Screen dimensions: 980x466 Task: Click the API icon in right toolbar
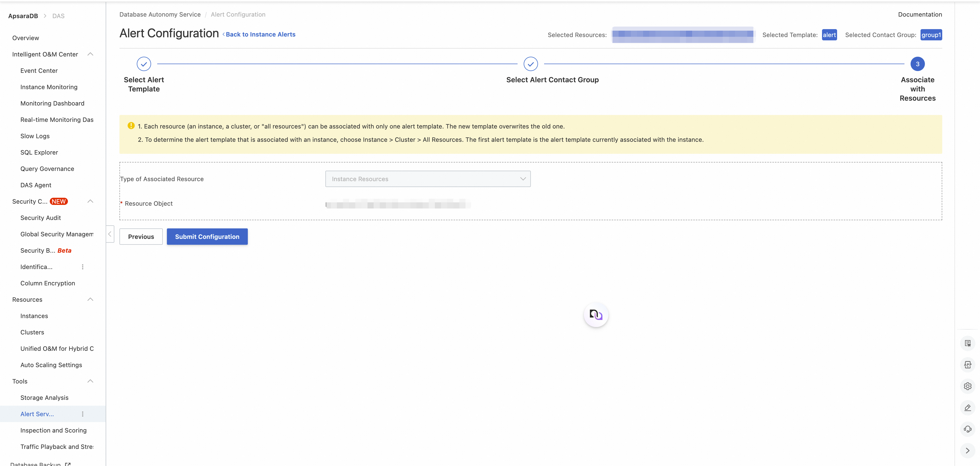(x=967, y=365)
